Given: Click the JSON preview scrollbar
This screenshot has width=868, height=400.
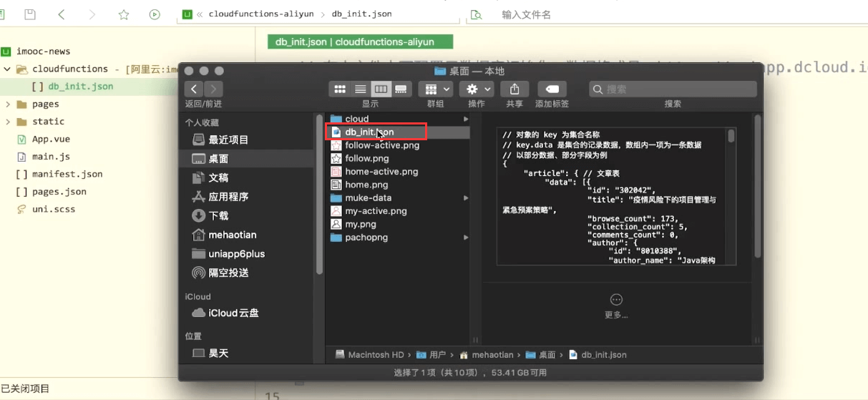Looking at the screenshot, I should [x=731, y=136].
